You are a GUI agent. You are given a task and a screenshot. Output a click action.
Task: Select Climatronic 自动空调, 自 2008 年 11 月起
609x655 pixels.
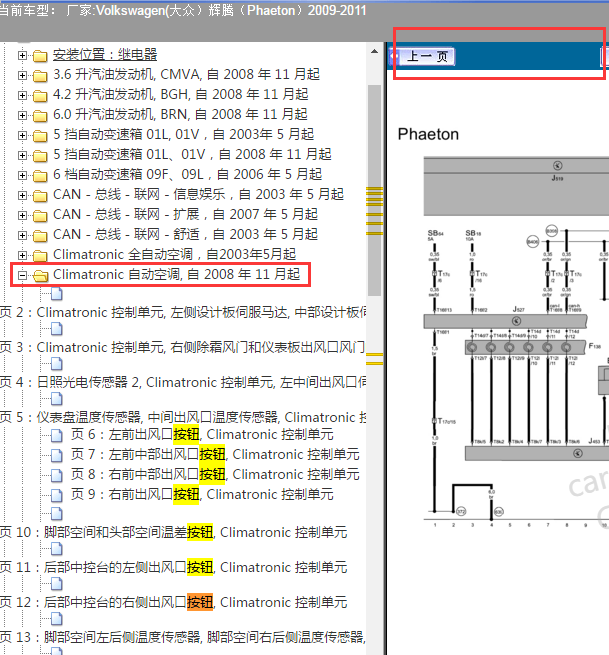click(177, 274)
